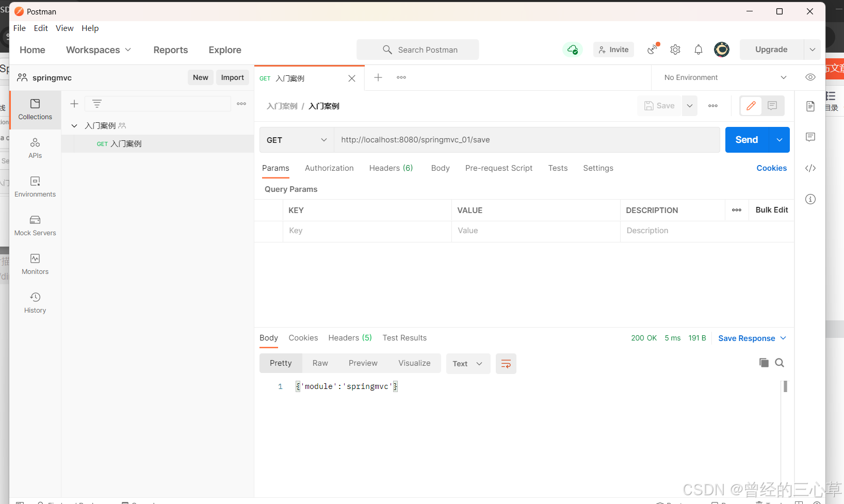Switch to the Authorization tab

[x=329, y=168]
